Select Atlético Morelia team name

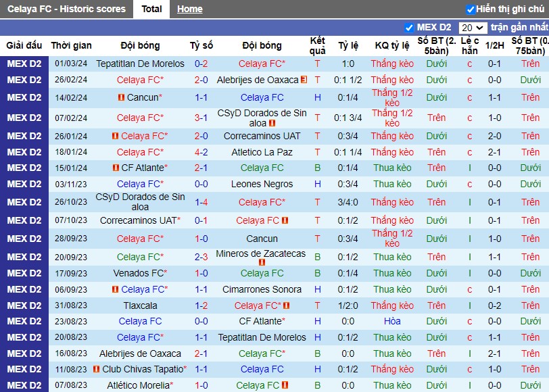click(139, 385)
